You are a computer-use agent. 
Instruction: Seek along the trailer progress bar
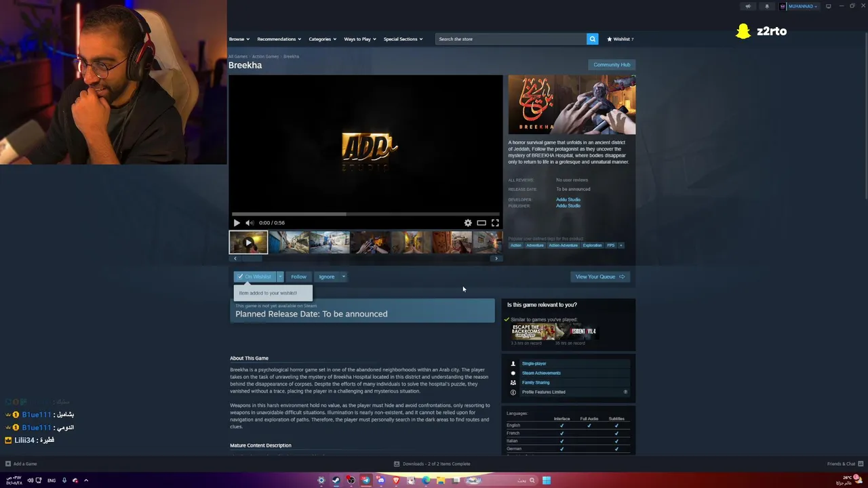coord(366,214)
